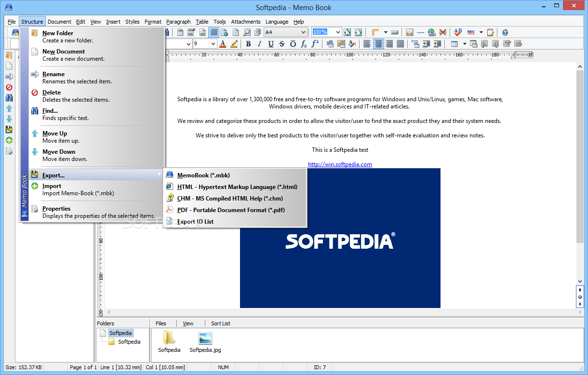Click the green Import plus icon in sidebar
Image resolution: width=588 pixels, height=375 pixels.
9,140
